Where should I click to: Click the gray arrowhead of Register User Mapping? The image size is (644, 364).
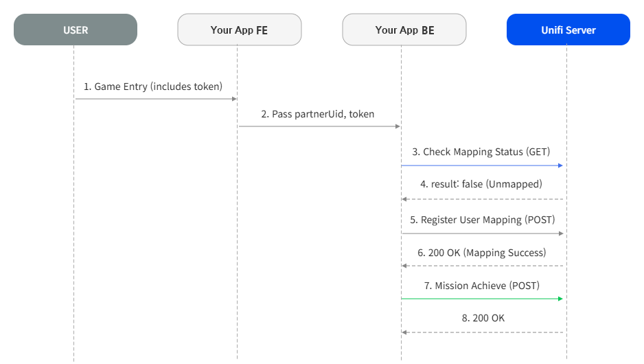(x=561, y=234)
